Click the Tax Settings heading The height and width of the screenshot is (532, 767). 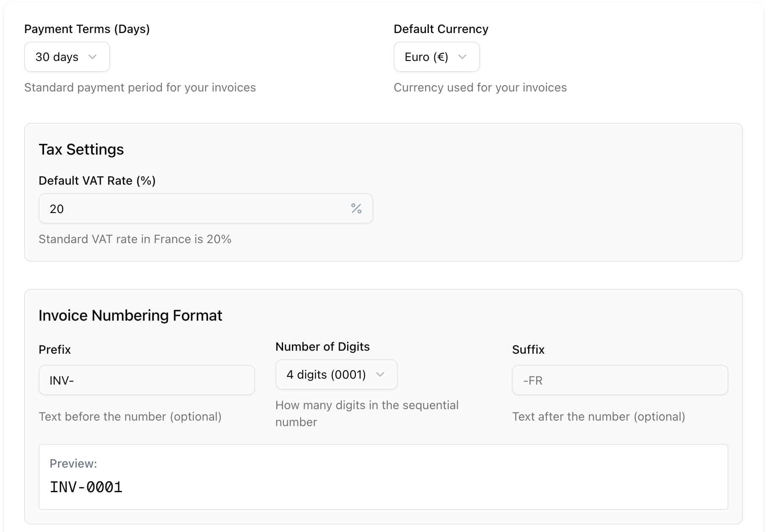81,150
